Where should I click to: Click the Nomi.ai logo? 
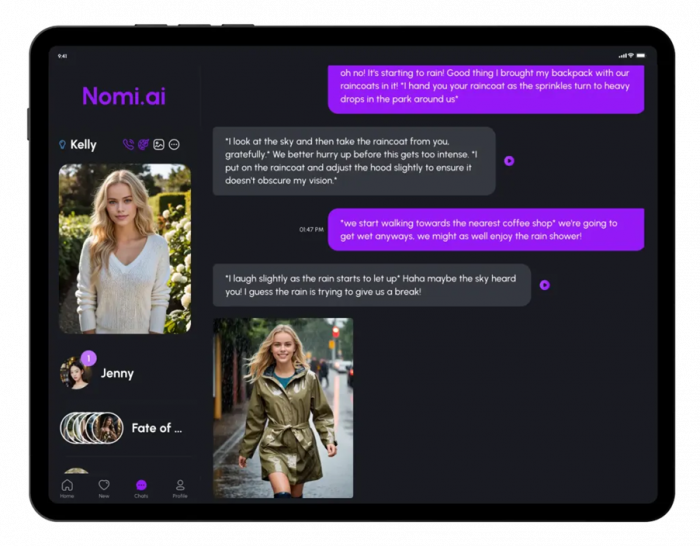click(124, 96)
